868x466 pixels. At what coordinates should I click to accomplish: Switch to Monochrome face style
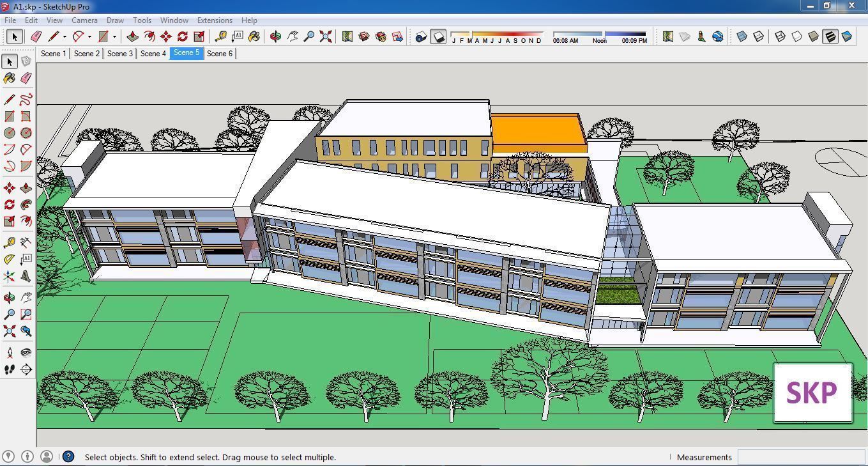(847, 36)
